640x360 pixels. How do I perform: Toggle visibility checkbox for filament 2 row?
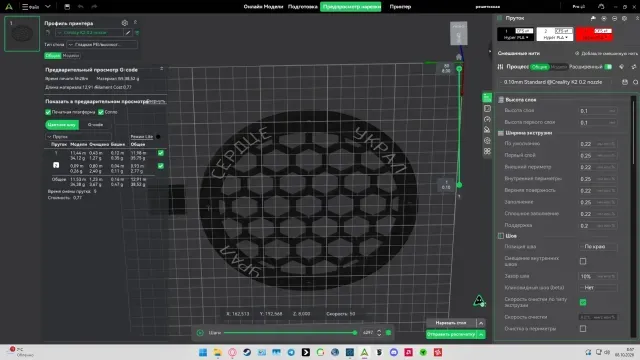pos(161,166)
